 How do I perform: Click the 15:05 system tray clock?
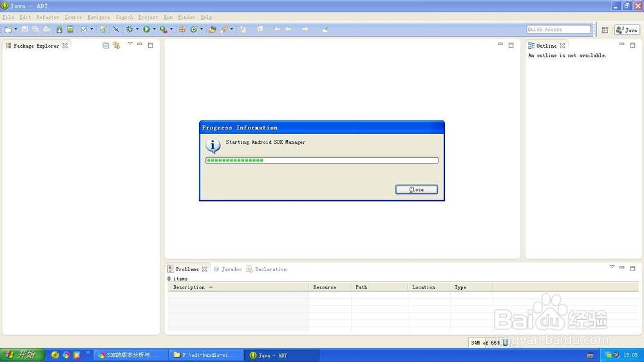(630, 355)
